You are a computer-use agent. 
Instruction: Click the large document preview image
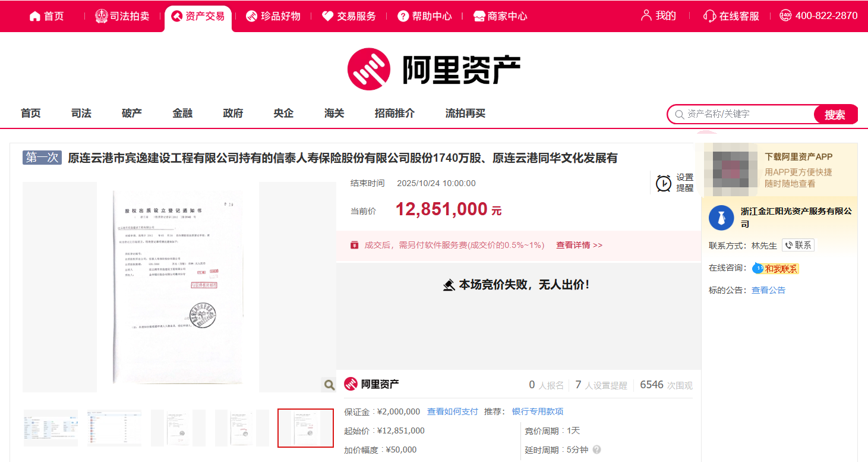point(178,287)
